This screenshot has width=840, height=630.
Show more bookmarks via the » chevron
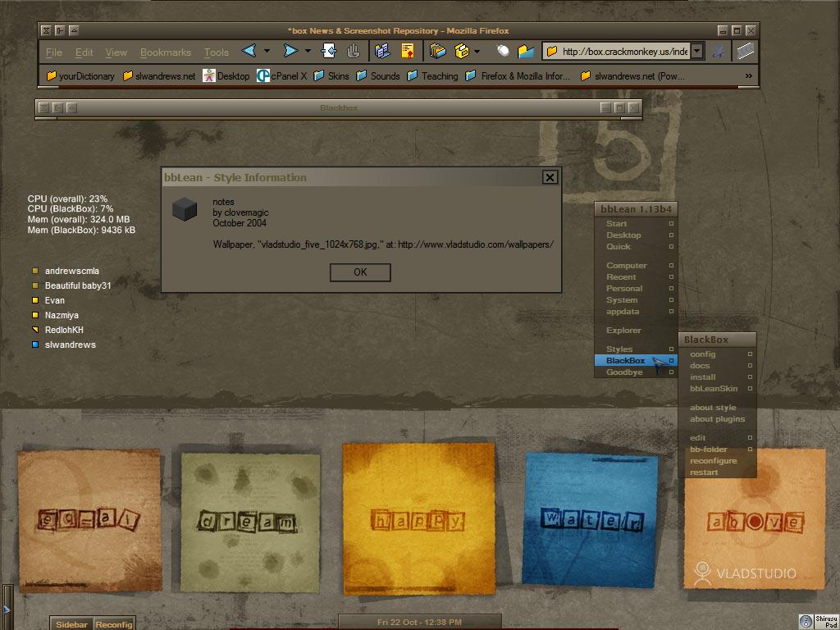pyautogui.click(x=748, y=76)
